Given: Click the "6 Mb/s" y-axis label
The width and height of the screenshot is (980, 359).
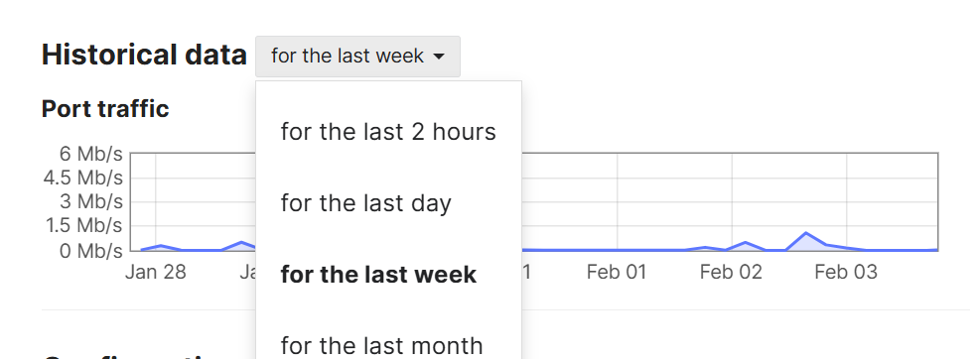Looking at the screenshot, I should pyautogui.click(x=91, y=154).
